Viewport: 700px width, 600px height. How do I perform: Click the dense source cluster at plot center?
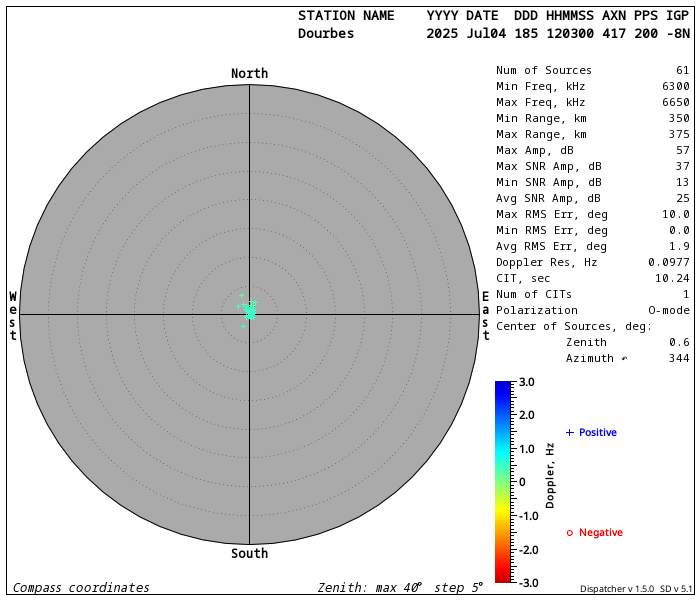[250, 311]
